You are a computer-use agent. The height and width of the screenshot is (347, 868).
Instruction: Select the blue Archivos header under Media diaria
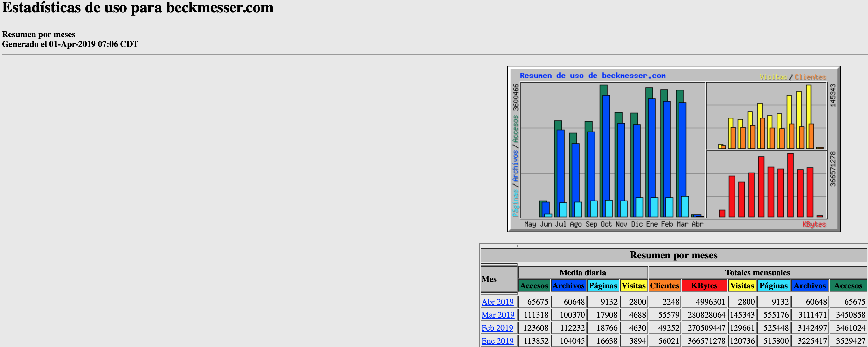pos(568,286)
